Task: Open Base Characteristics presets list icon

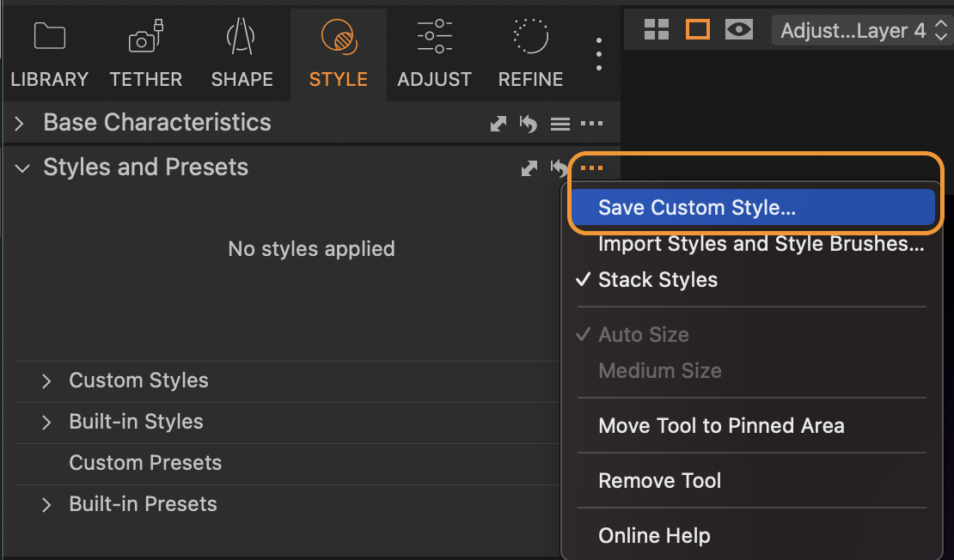Action: [x=560, y=124]
